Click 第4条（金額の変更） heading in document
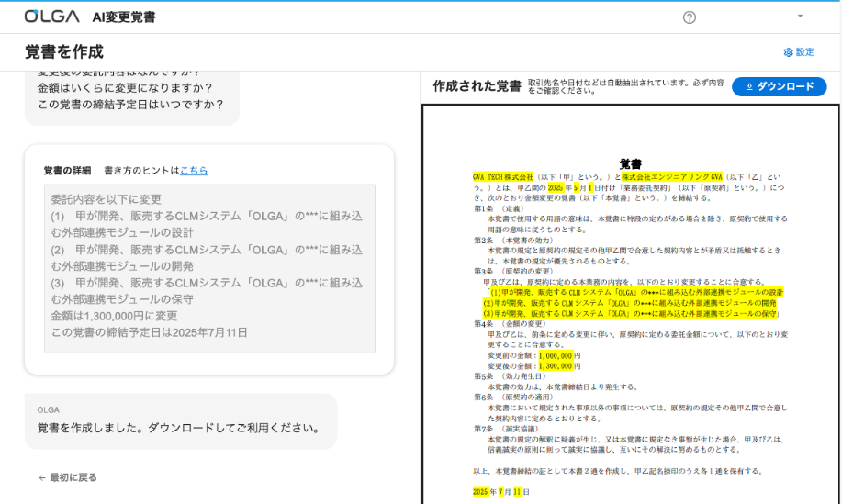 [x=511, y=324]
